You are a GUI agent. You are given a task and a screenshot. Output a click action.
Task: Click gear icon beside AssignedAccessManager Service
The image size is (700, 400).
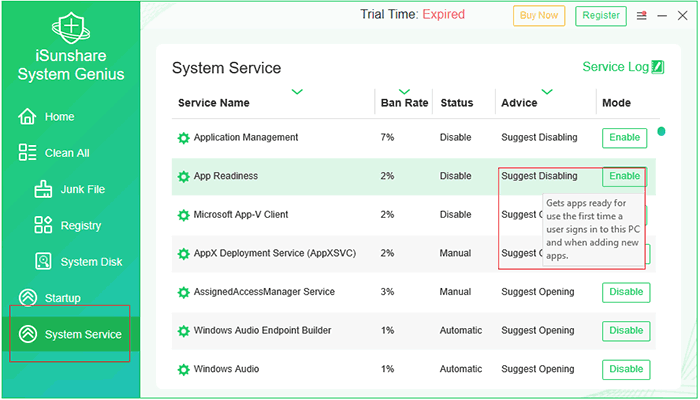coord(183,292)
